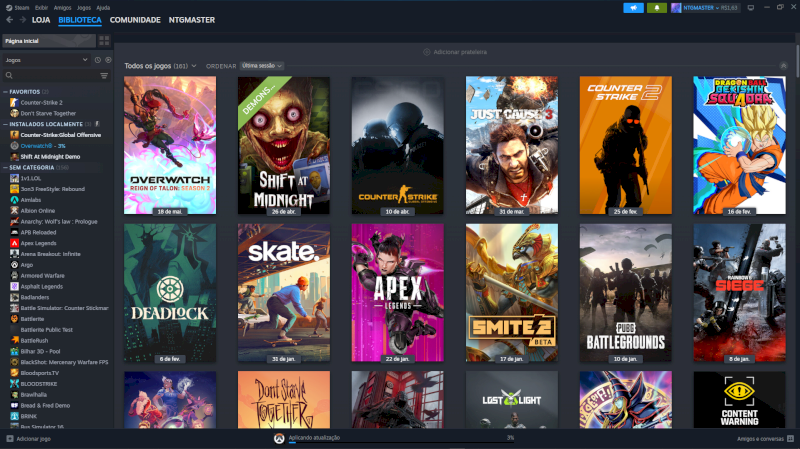
Task: Click the Steam logo menu
Action: tap(17, 8)
